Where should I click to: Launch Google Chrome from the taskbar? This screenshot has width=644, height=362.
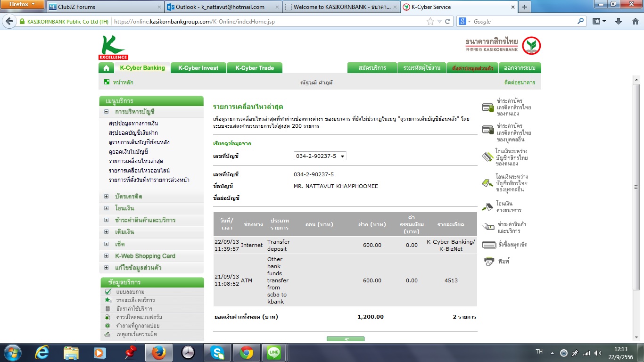(246, 353)
